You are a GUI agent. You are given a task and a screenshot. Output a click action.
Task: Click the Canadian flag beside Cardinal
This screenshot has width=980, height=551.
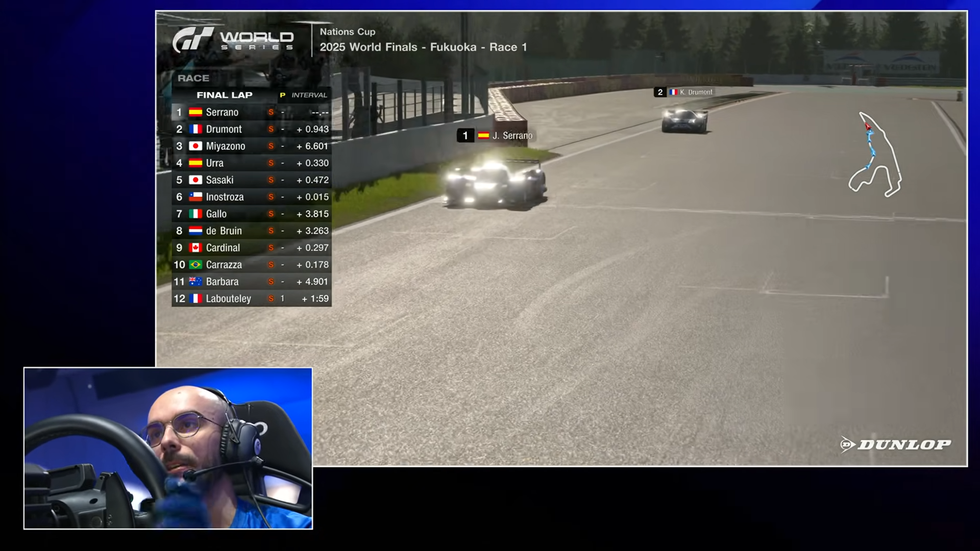(x=195, y=248)
